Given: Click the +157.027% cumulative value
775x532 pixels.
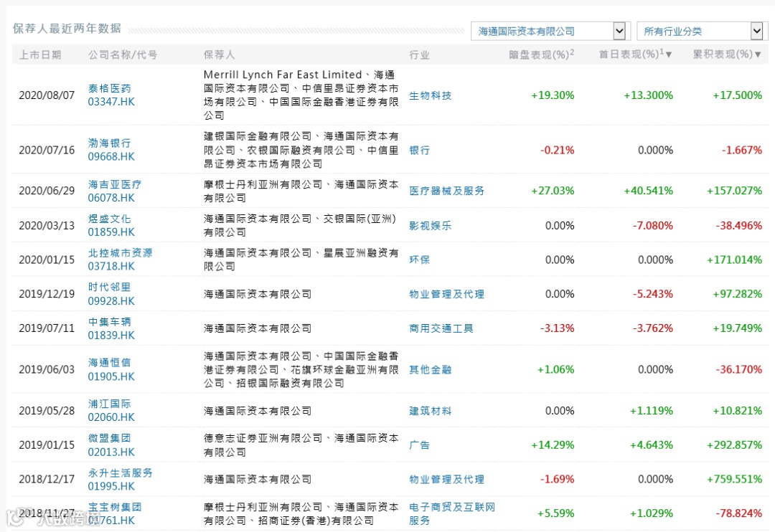Looking at the screenshot, I should coord(735,191).
